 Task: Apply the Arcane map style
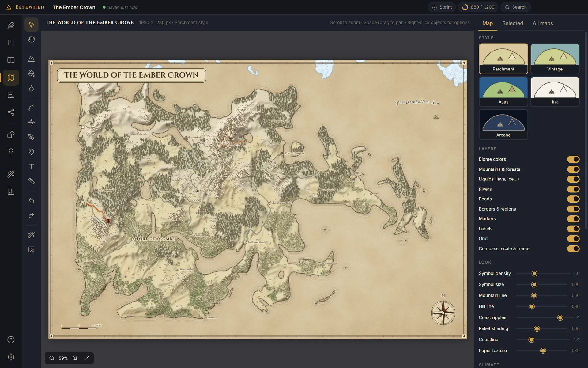tap(503, 124)
